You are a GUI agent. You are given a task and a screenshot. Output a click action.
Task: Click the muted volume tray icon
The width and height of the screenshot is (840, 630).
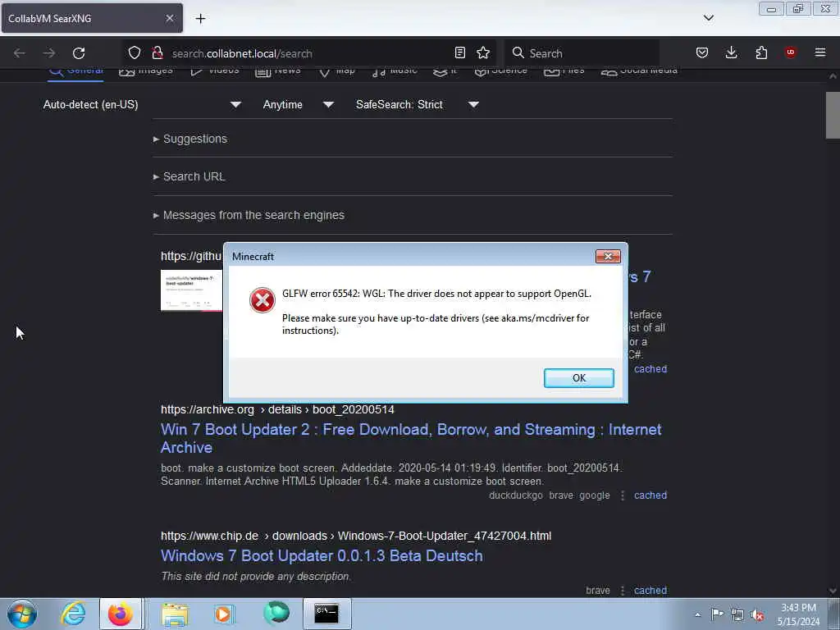pos(757,615)
